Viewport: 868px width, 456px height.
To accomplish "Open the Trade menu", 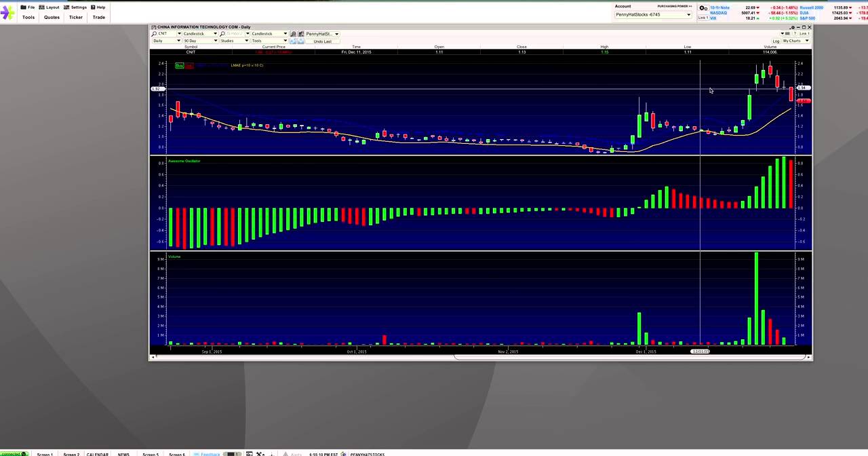I will [99, 17].
